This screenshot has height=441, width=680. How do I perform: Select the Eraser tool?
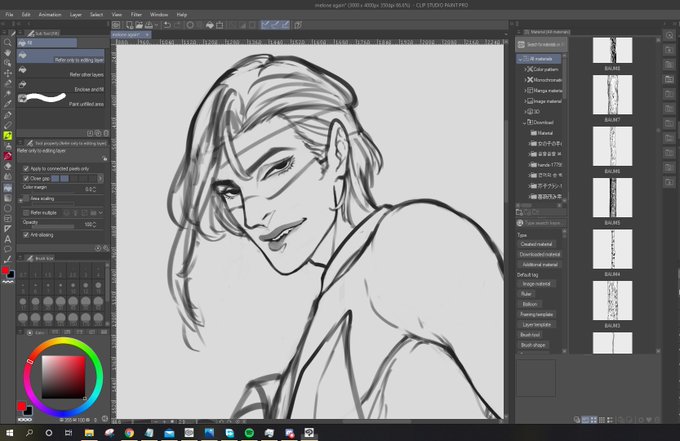coord(7,167)
